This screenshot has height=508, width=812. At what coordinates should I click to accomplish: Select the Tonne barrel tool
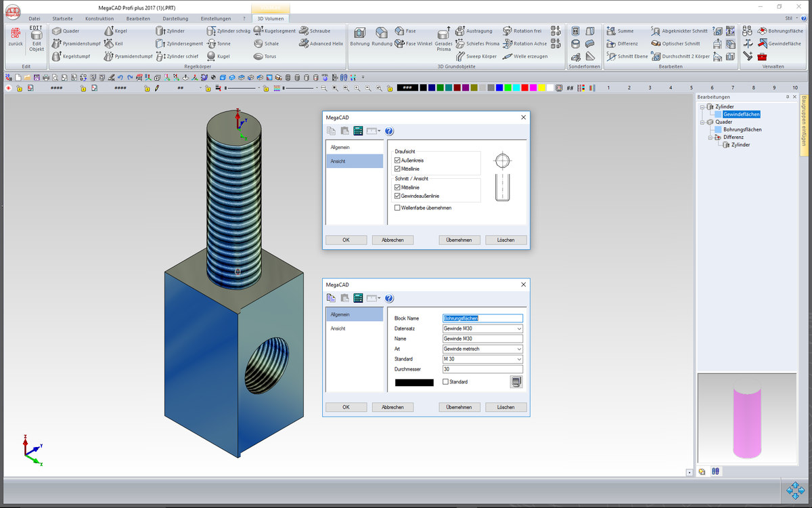coord(219,43)
